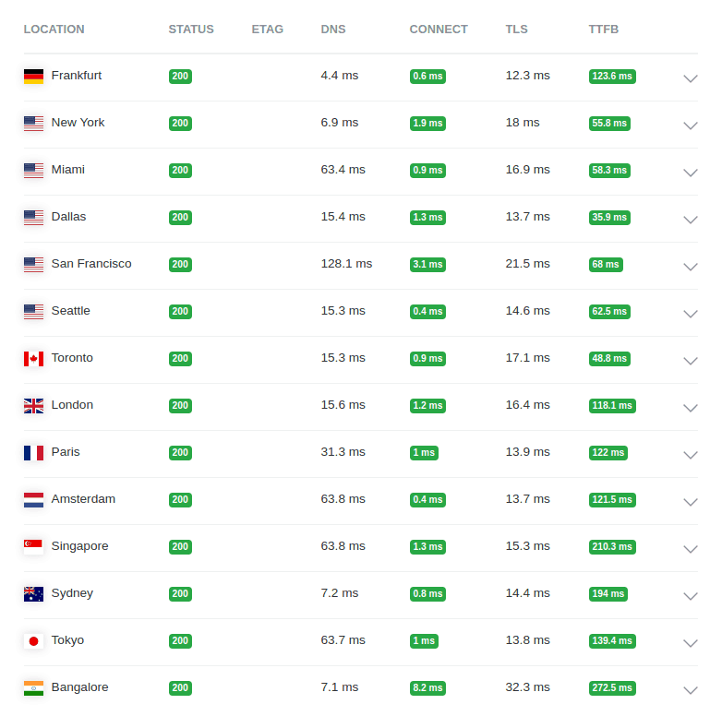This screenshot has height=728, width=722.
Task: Click the DNS column header
Action: tap(333, 30)
